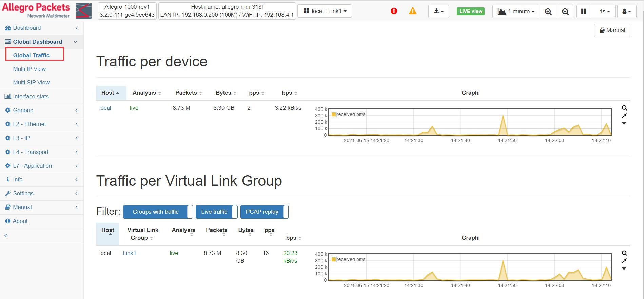
Task: Open the download dropdown menu
Action: [438, 11]
